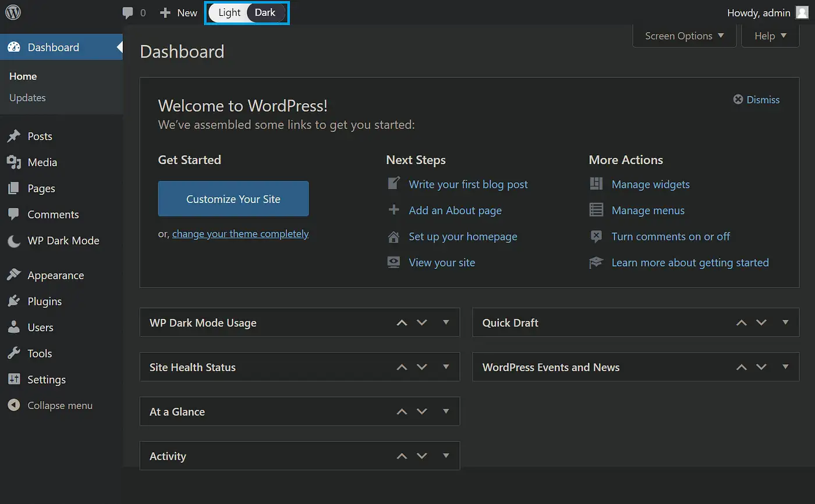Viewport: 815px width, 504px height.
Task: Click the comment-x icon by Turn comments on or off
Action: [x=596, y=236]
